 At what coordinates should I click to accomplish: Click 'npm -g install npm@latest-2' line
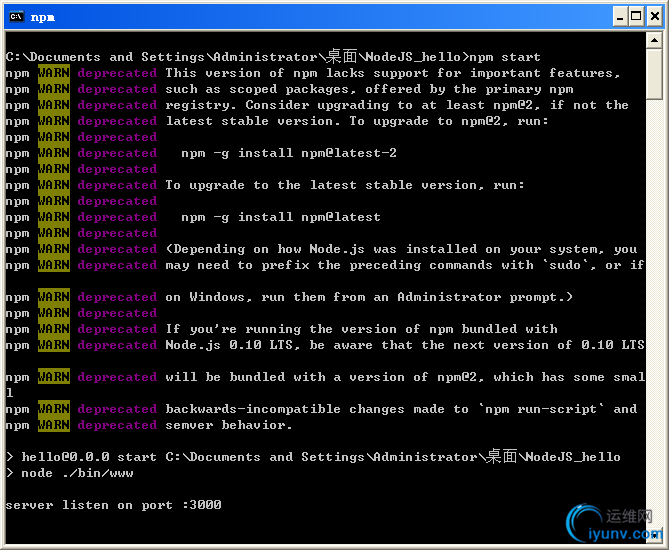[x=289, y=153]
